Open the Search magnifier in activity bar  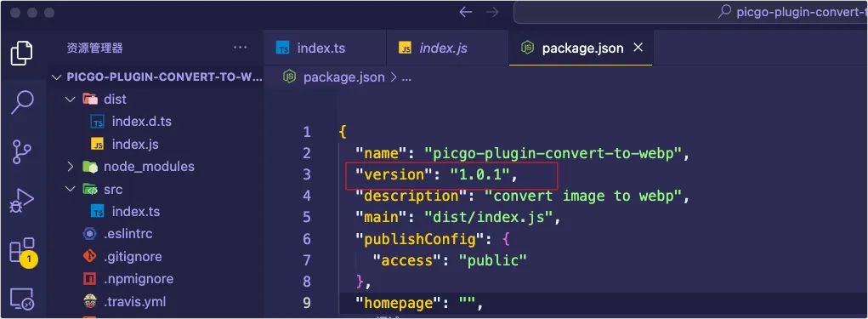22,102
